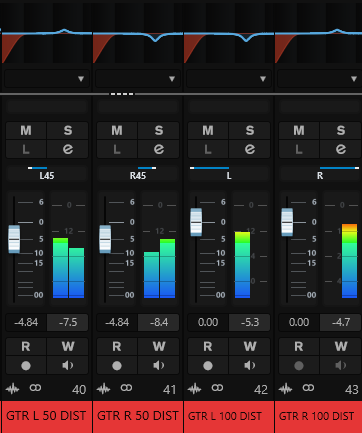The height and width of the screenshot is (433, 362).
Task: Click the stereo link icon on channel 41
Action: tap(126, 388)
